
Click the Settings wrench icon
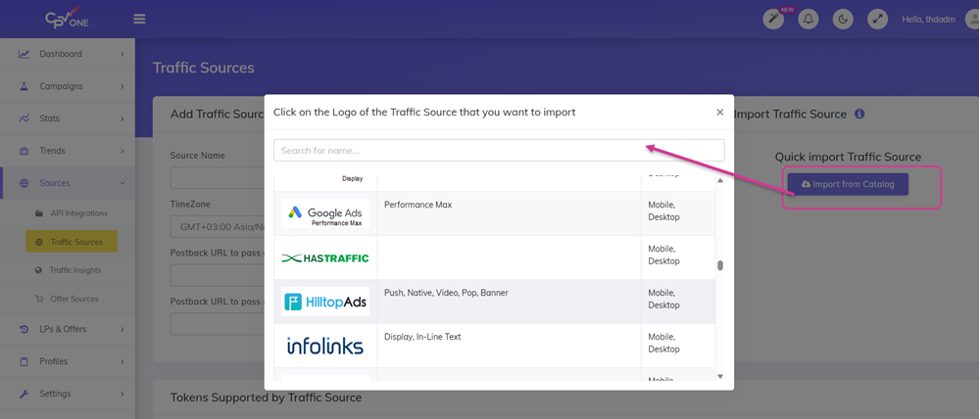(24, 394)
